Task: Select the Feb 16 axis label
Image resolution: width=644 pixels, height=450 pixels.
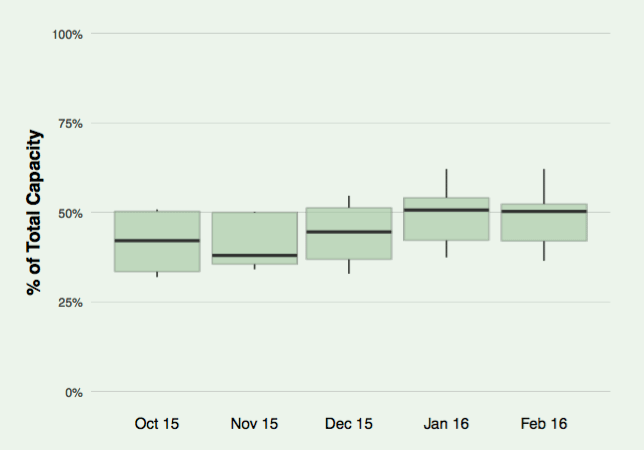Action: (x=544, y=424)
